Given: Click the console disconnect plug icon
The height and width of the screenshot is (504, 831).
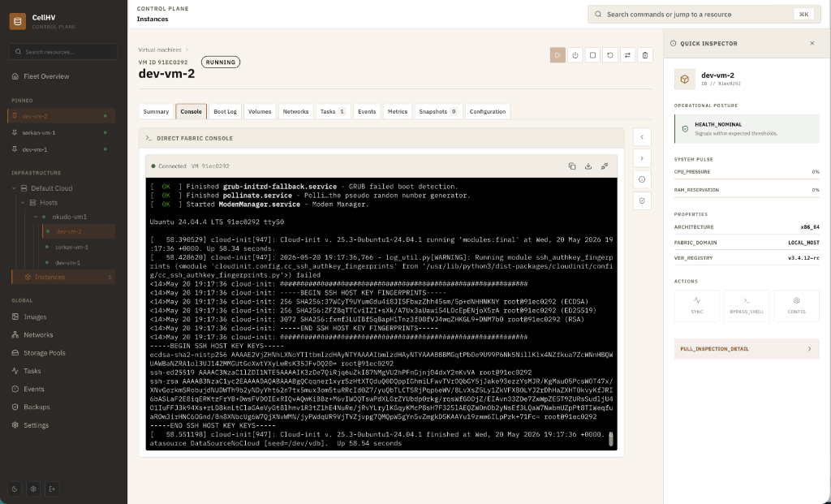Looking at the screenshot, I should 604,166.
